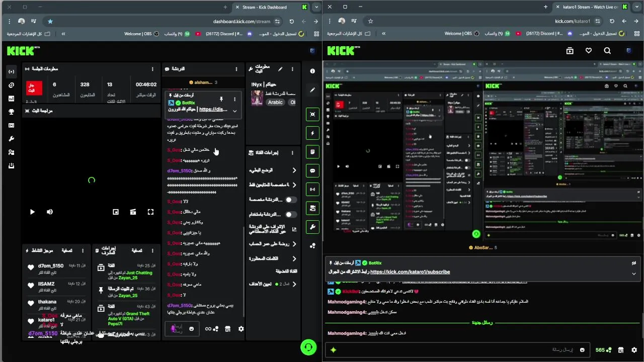Hide the pinned message in kataro1 chat
The height and width of the screenshot is (362, 644).
pos(634,263)
